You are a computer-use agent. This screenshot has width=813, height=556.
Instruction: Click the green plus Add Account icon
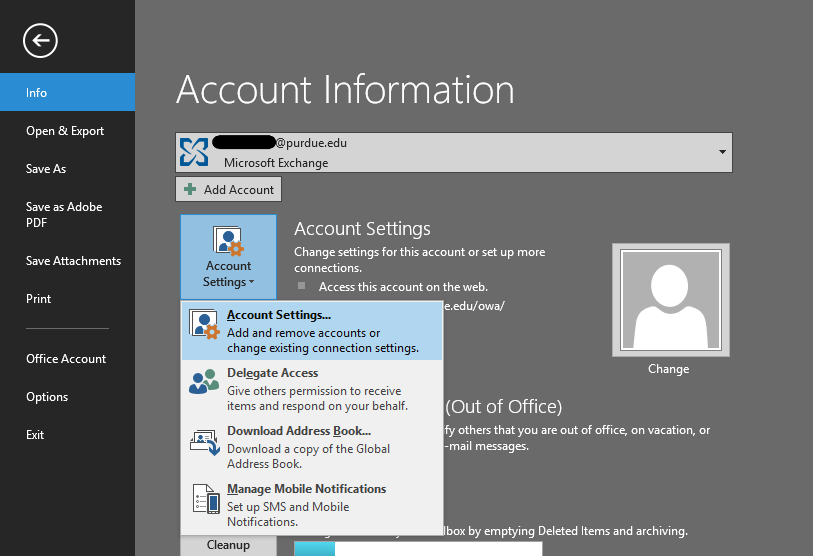[x=190, y=190]
